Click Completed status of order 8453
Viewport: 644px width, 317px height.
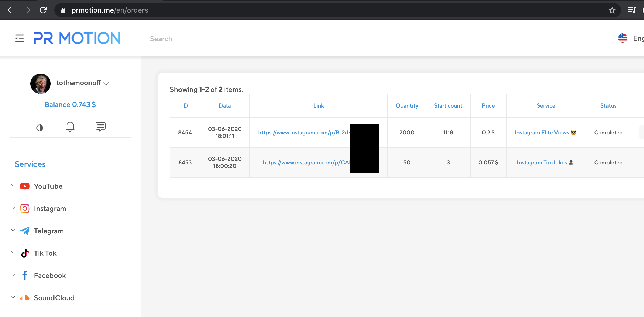tap(608, 162)
